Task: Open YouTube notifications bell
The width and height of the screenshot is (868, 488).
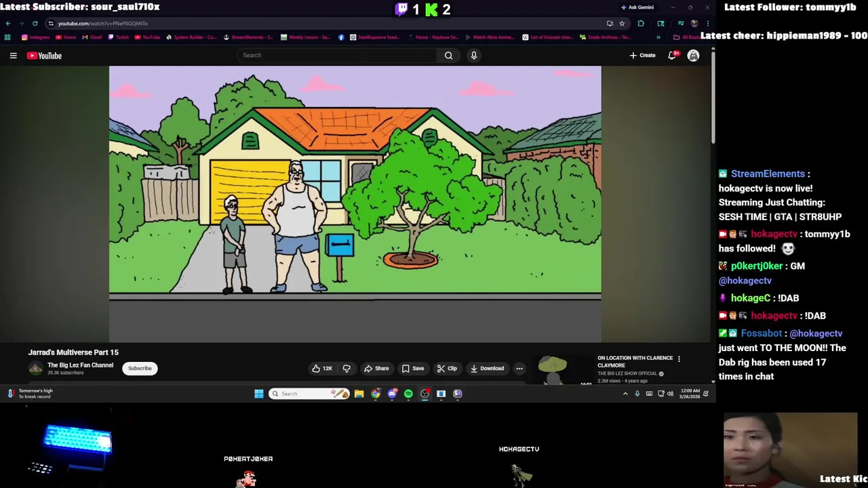Action: pyautogui.click(x=672, y=56)
